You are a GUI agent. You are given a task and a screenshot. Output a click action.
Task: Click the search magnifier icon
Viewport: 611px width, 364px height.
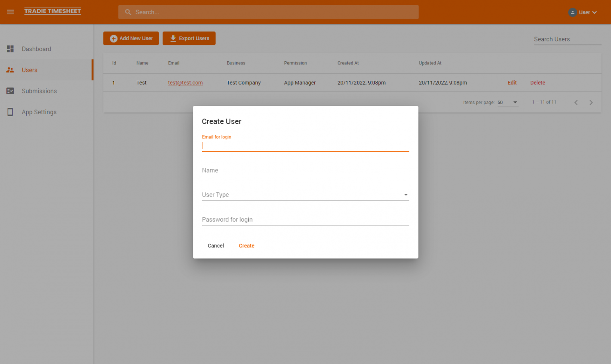pyautogui.click(x=128, y=12)
